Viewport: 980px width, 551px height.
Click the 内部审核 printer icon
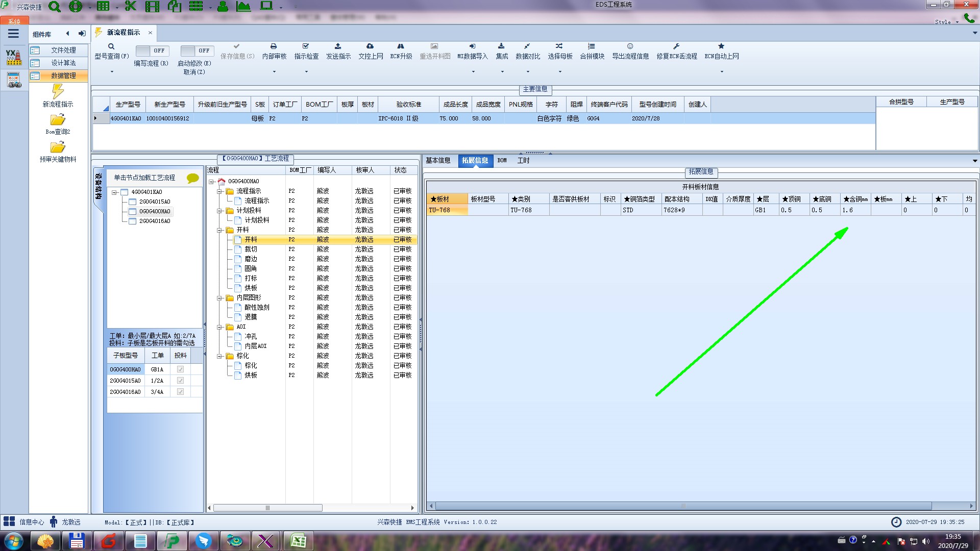pyautogui.click(x=274, y=46)
